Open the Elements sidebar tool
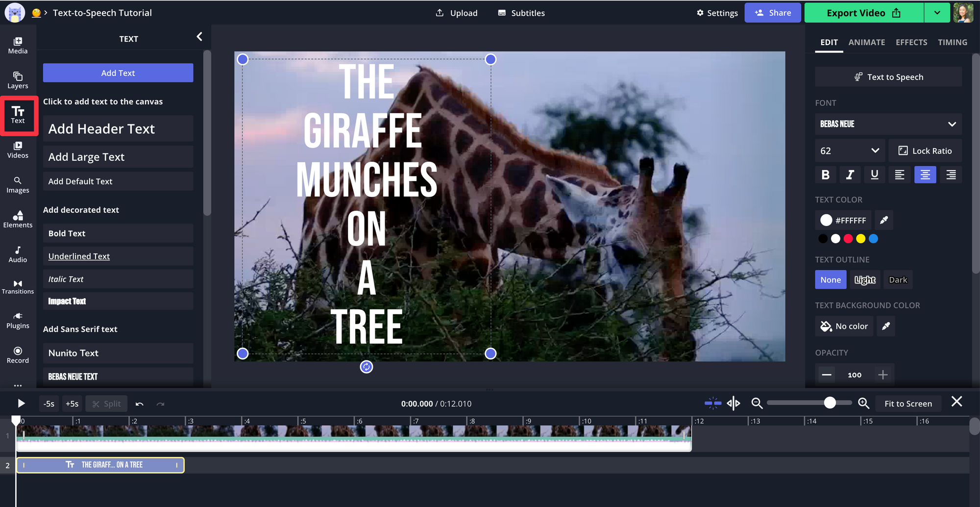This screenshot has width=980, height=507. tap(18, 219)
